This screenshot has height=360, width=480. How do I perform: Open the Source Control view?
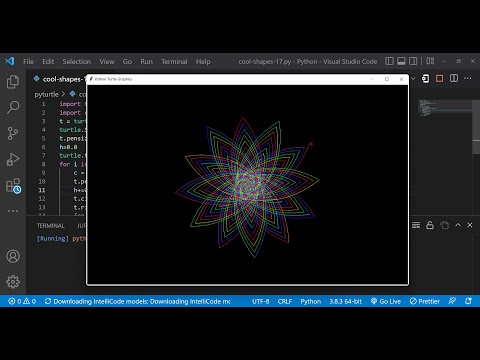[x=13, y=133]
